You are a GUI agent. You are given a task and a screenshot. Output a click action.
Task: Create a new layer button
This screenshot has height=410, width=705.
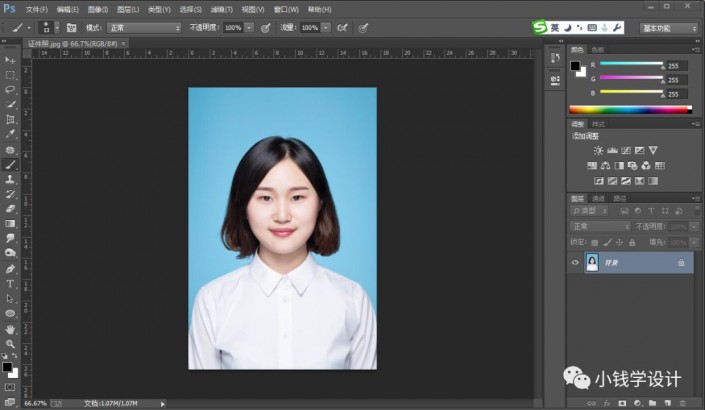pos(668,403)
